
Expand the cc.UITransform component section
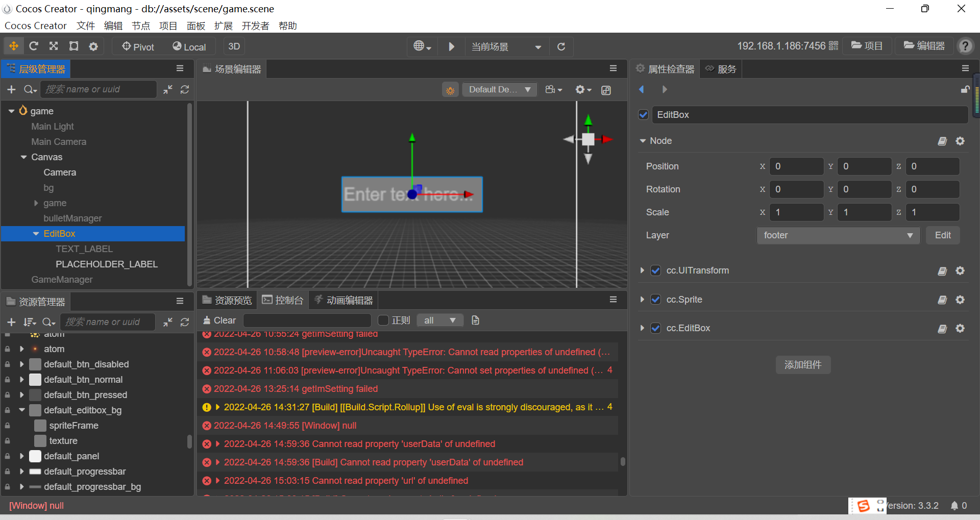point(642,270)
